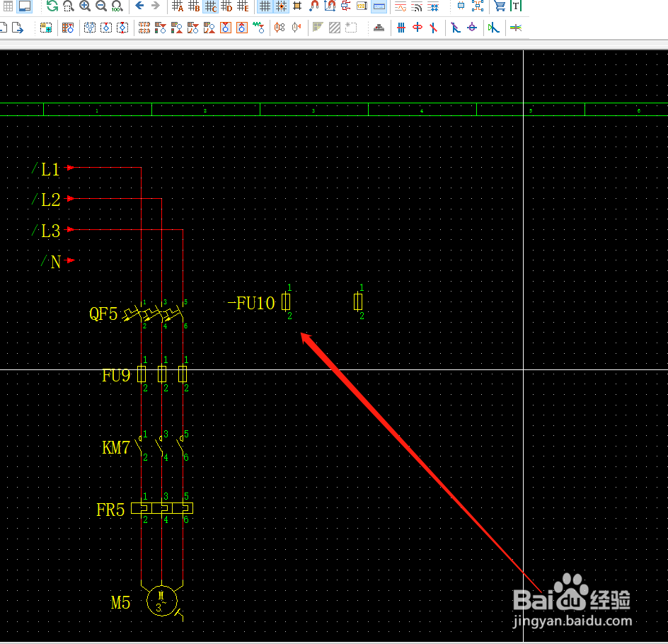This screenshot has width=668, height=644.
Task: Select Grid B size
Action: pyautogui.click(x=194, y=6)
